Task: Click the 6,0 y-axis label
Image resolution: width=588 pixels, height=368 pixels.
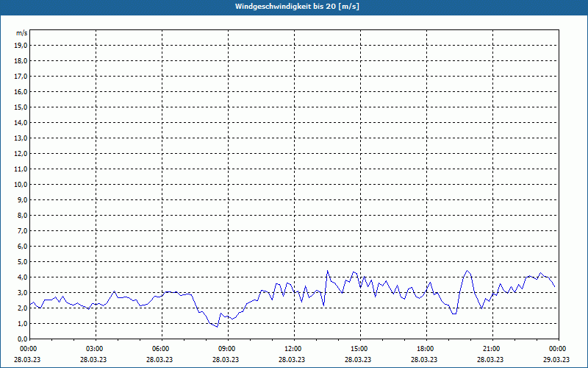Action: coord(22,246)
